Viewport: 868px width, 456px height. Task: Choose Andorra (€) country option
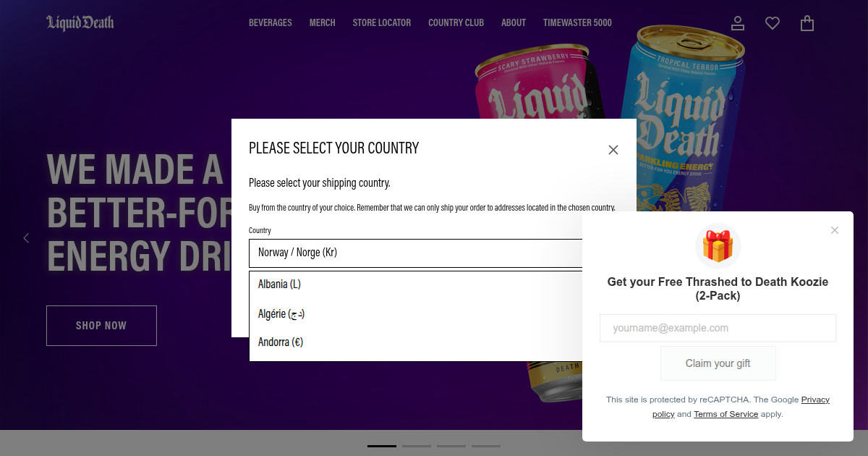pos(281,342)
